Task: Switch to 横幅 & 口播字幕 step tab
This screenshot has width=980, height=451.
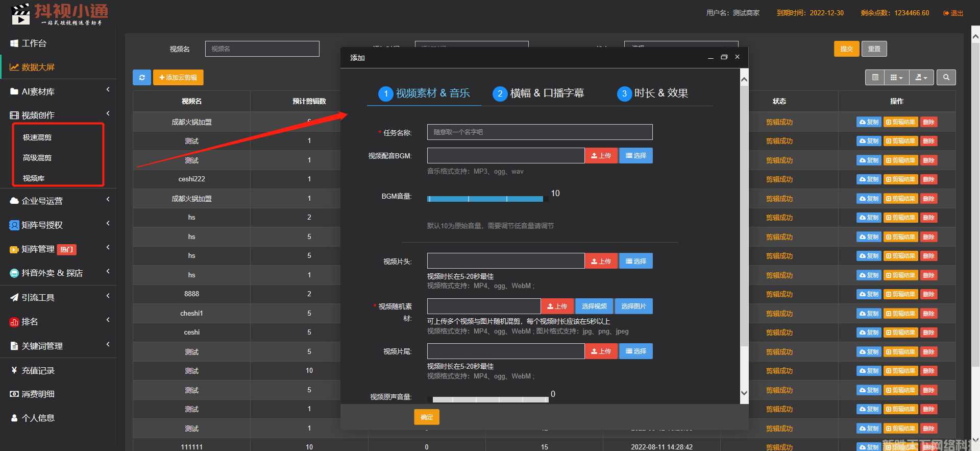Action: click(538, 93)
